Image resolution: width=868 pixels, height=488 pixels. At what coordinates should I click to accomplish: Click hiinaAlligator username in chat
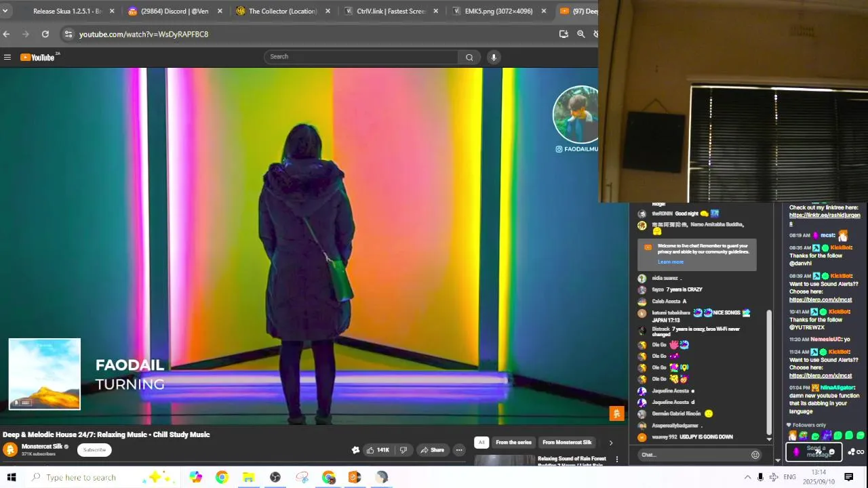coord(837,388)
